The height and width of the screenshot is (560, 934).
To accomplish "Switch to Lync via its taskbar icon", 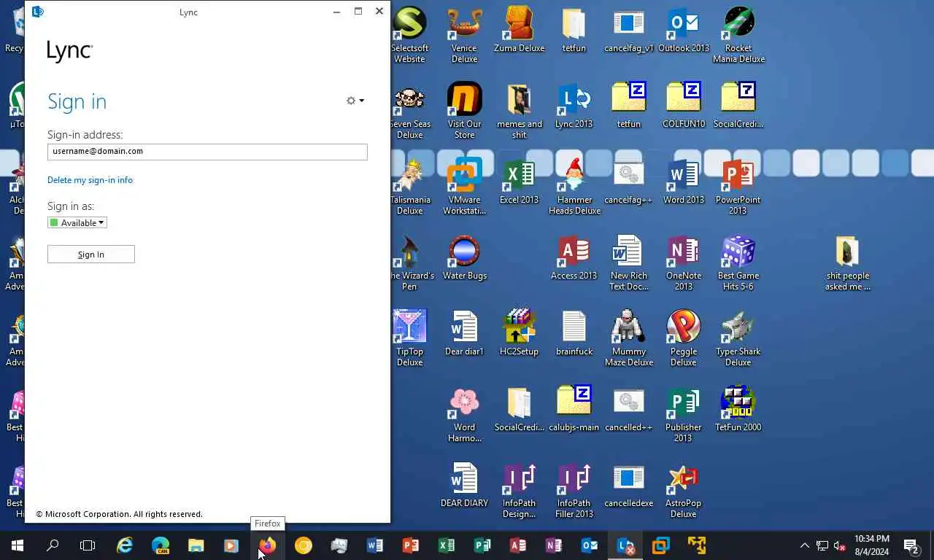I will pyautogui.click(x=625, y=545).
